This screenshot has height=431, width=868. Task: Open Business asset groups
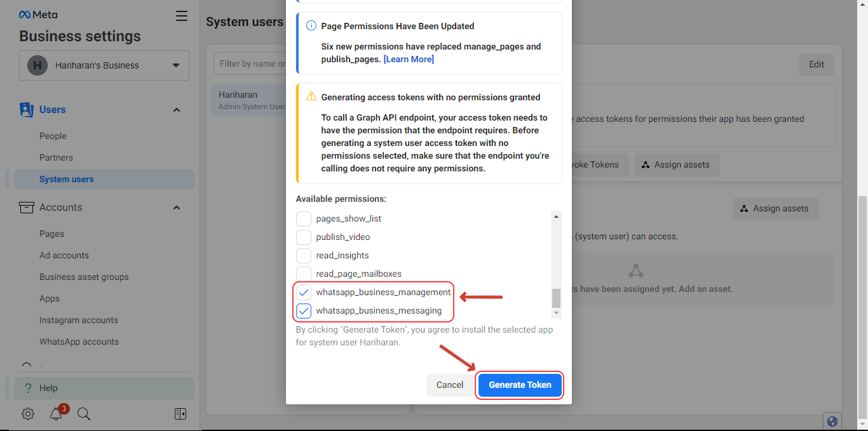(84, 277)
